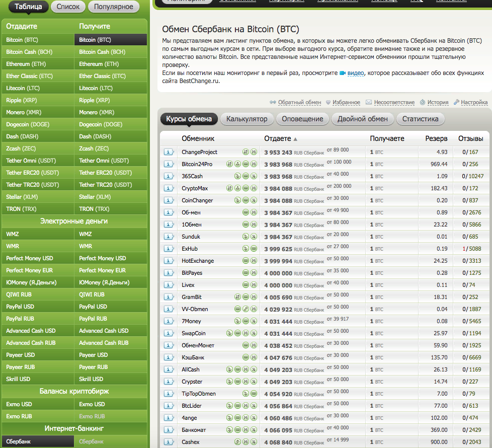Open the Калькулятор tab
The height and width of the screenshot is (448, 492).
pyautogui.click(x=247, y=119)
